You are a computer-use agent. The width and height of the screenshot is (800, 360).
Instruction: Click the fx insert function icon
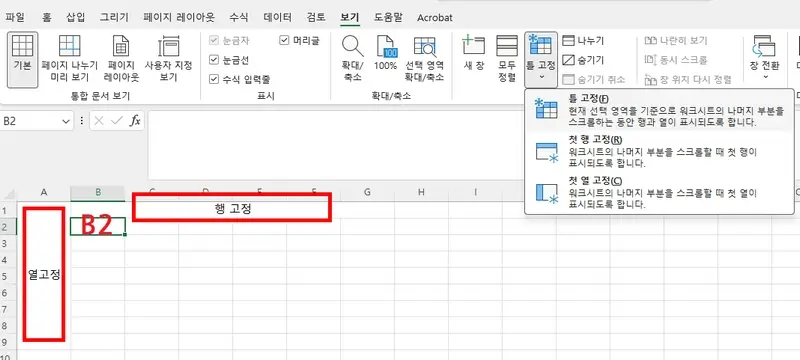click(135, 121)
